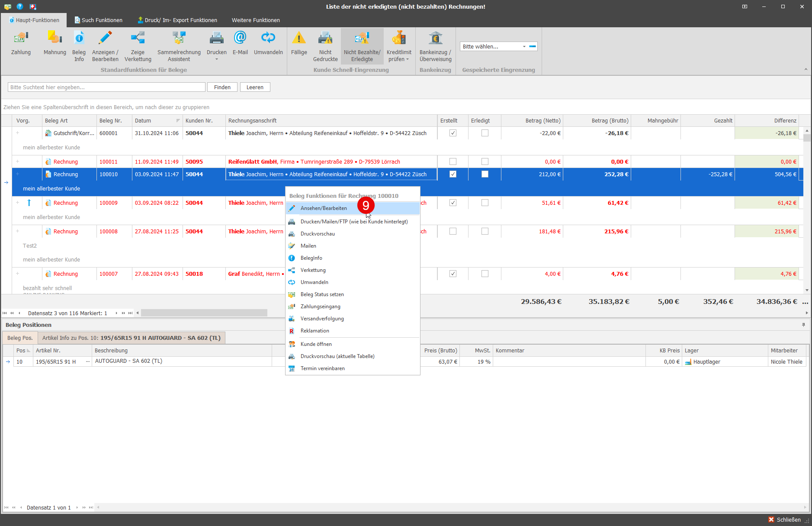The height and width of the screenshot is (526, 812).
Task: Toggle Erledigt checkbox for Rechnung 100010
Action: pyautogui.click(x=485, y=174)
